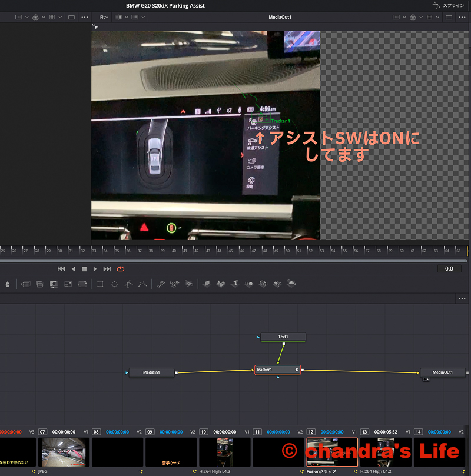Open right viewer more options menu

(x=462, y=17)
